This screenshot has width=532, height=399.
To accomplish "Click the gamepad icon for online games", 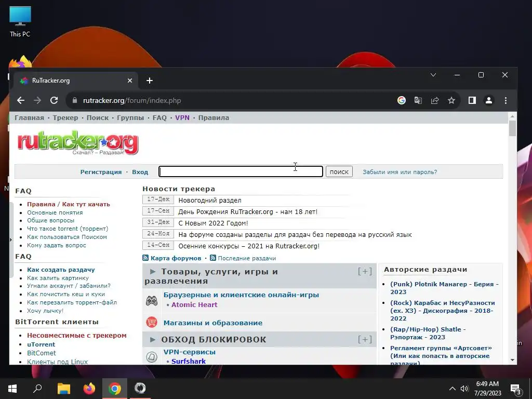I will [152, 301].
